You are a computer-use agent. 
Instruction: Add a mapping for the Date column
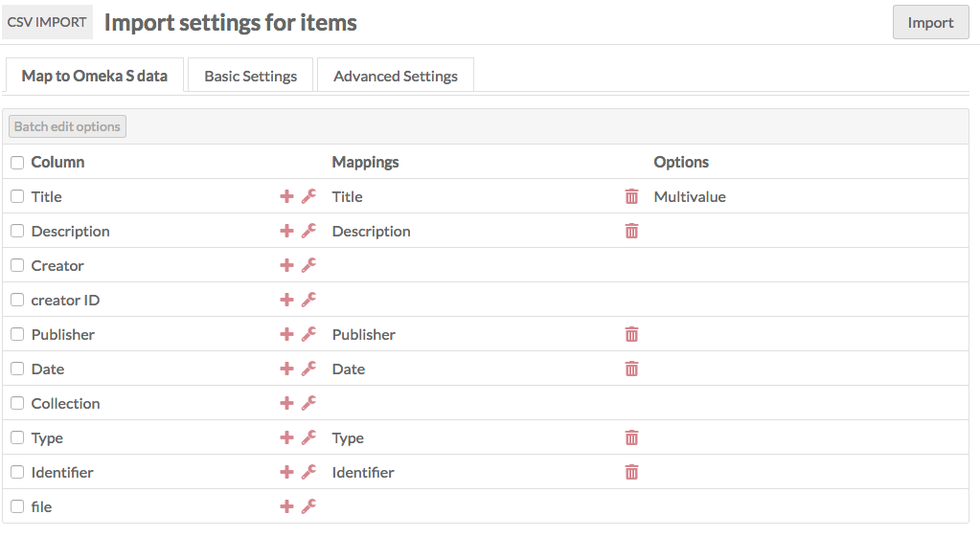tap(286, 369)
